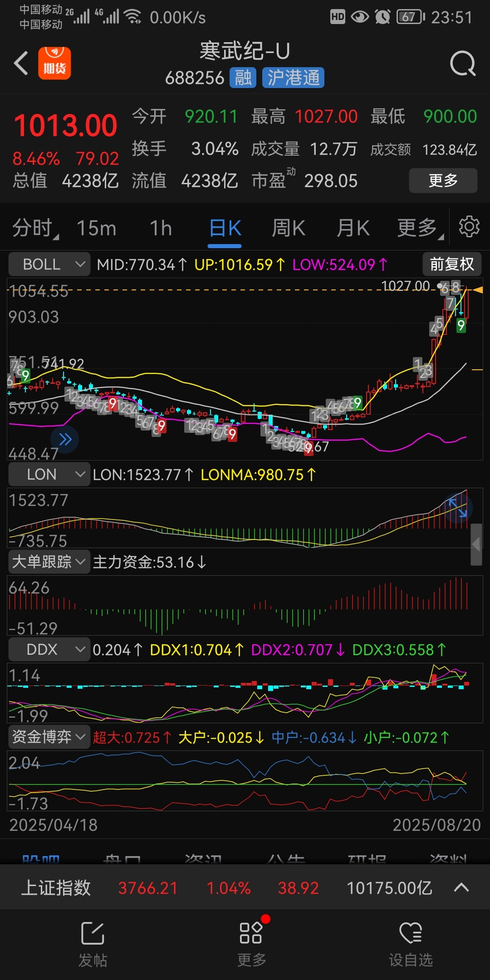Tap the LONMA:980.75 reading
The image size is (490, 980).
[x=258, y=475]
